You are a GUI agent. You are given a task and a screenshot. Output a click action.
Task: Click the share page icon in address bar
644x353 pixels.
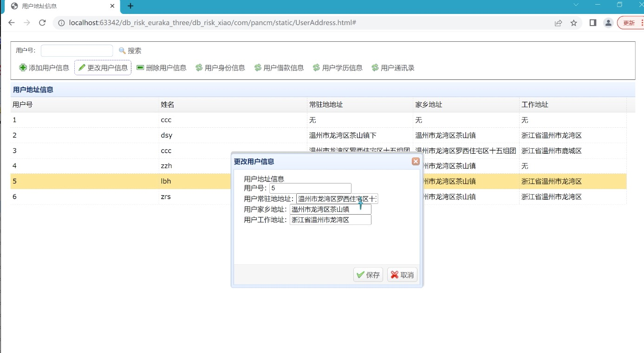(559, 23)
